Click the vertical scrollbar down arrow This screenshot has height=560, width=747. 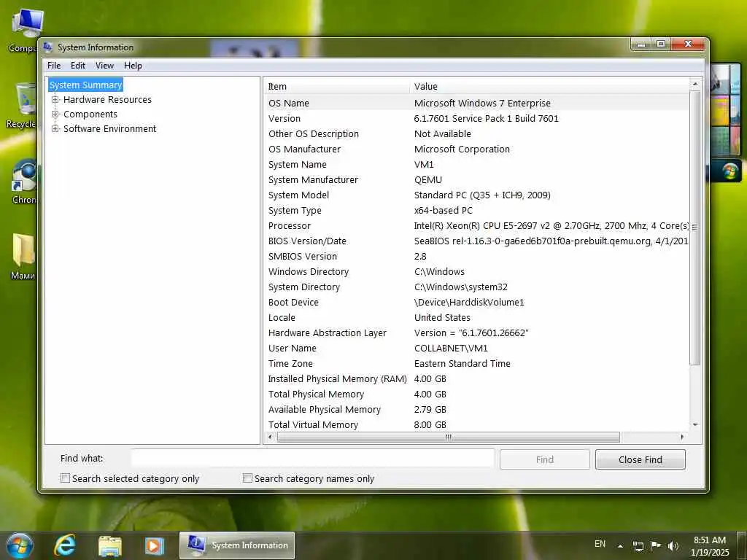coord(695,425)
